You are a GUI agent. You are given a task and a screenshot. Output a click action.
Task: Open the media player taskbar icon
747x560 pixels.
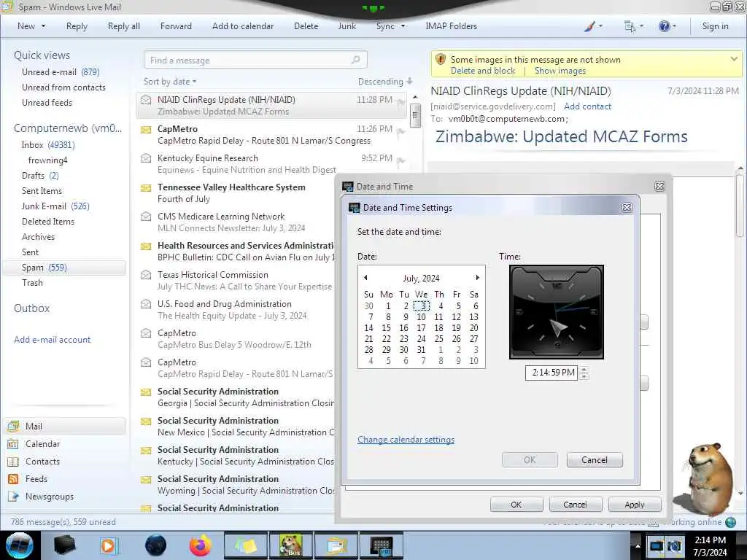(108, 545)
